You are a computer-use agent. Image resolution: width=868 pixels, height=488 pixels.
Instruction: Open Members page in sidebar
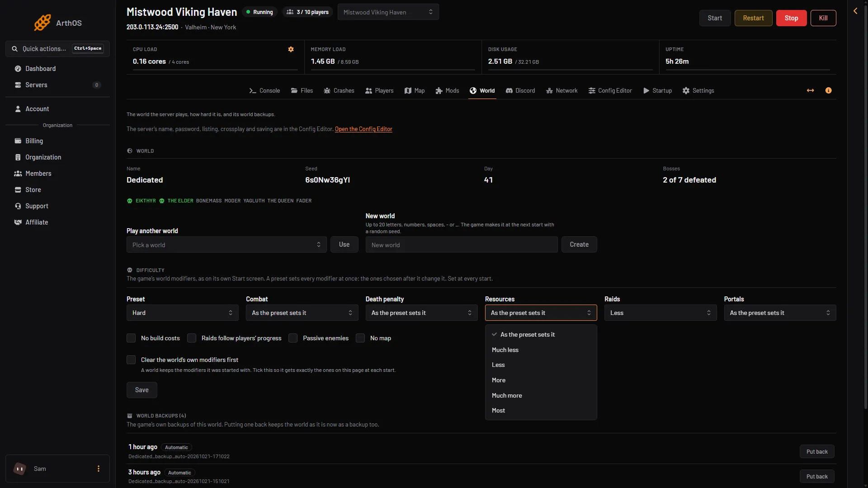point(57,174)
